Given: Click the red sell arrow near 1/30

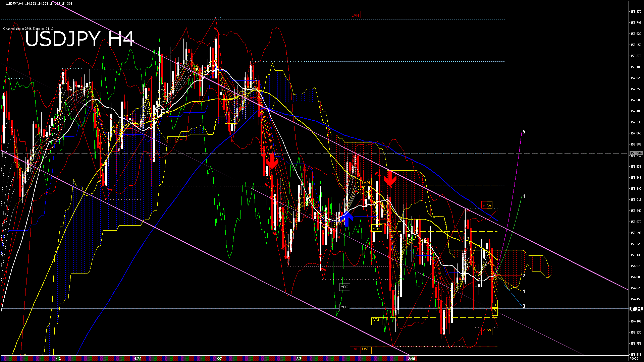Looking at the screenshot, I should pos(272,161).
